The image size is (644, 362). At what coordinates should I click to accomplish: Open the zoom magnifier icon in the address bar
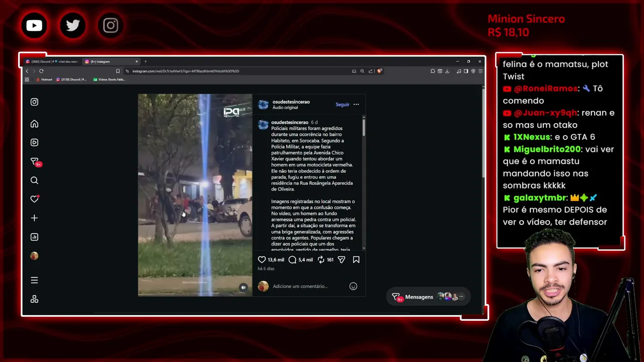click(x=362, y=71)
